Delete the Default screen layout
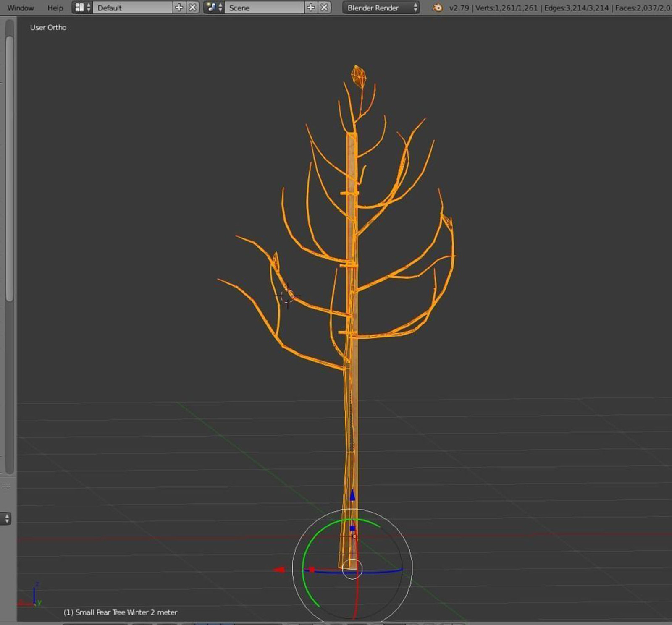 tap(192, 8)
